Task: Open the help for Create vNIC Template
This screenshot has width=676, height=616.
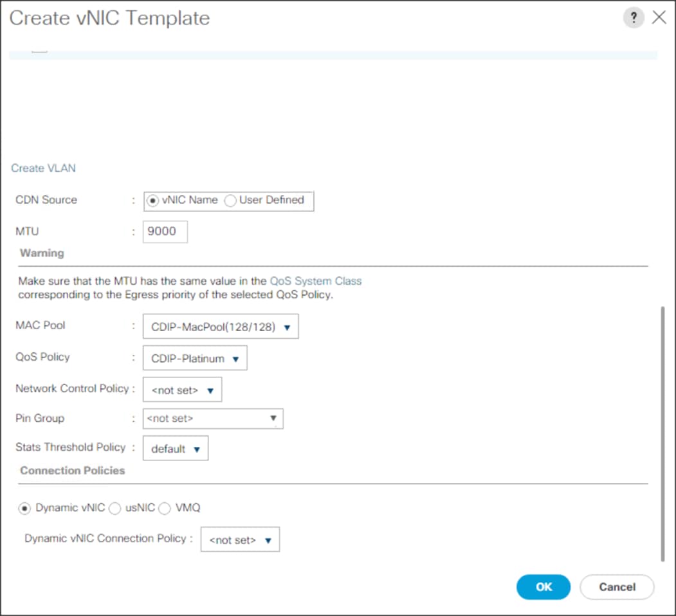Action: click(x=634, y=18)
